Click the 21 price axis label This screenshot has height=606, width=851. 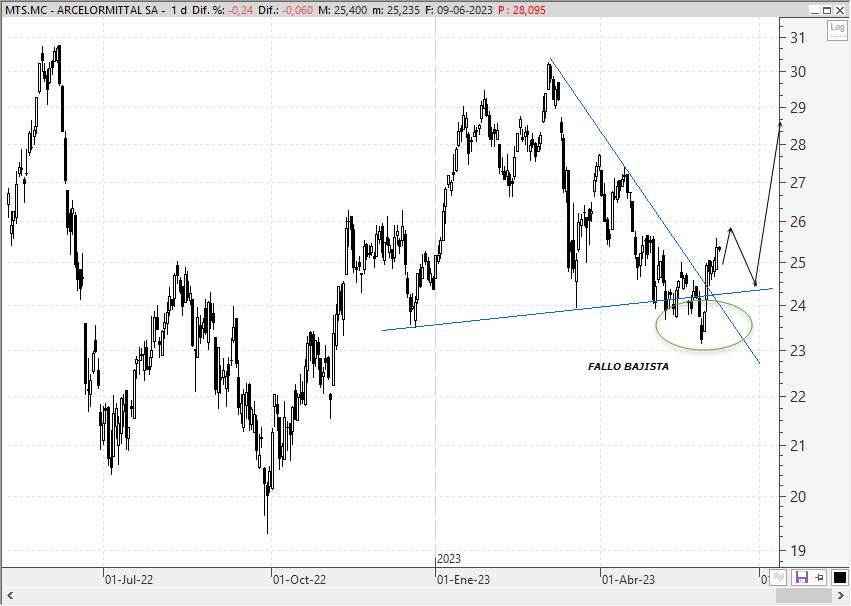[797, 446]
